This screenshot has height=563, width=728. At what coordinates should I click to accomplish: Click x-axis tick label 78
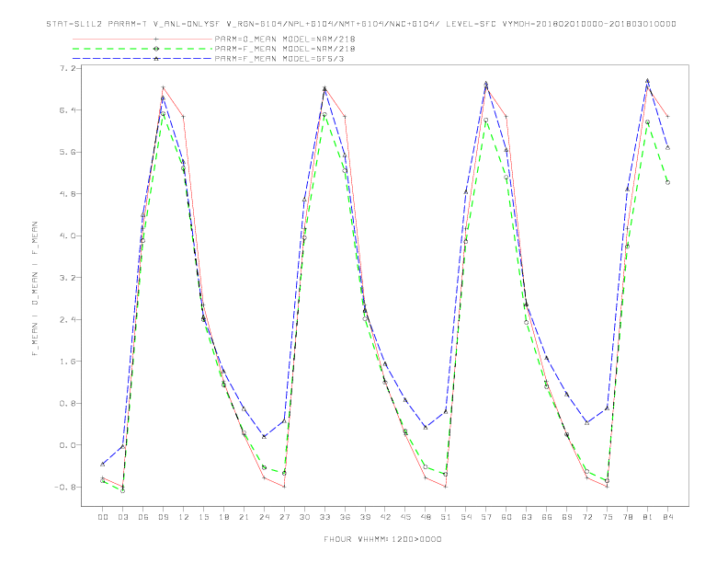[x=627, y=517]
